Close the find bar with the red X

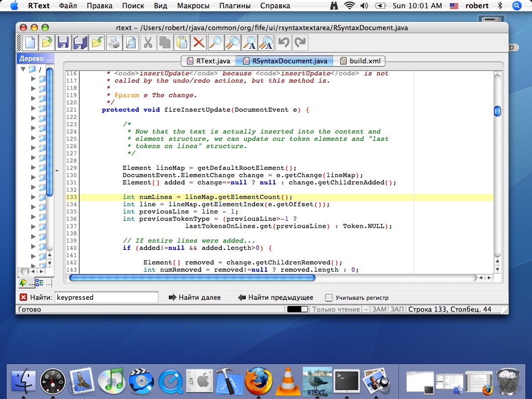[x=23, y=298]
